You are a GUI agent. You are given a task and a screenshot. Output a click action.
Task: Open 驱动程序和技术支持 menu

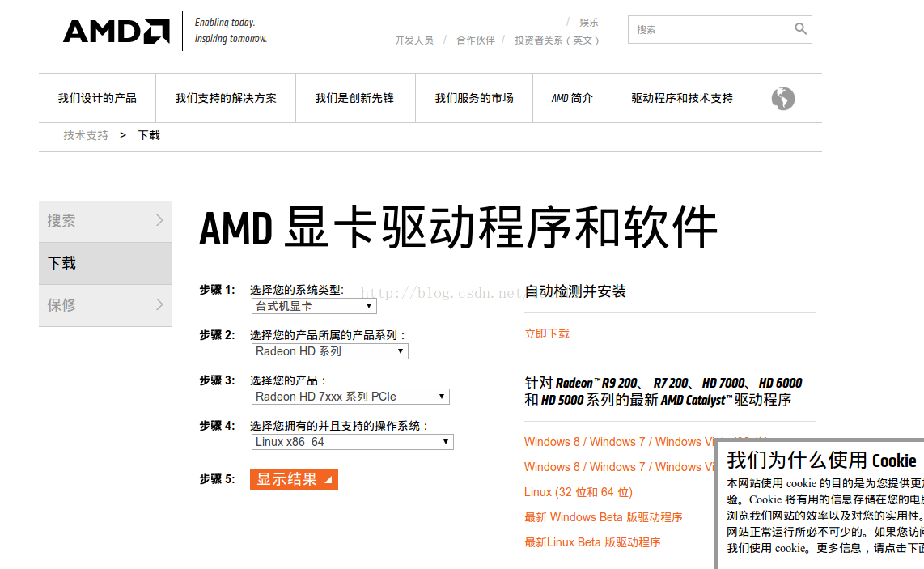(x=682, y=98)
